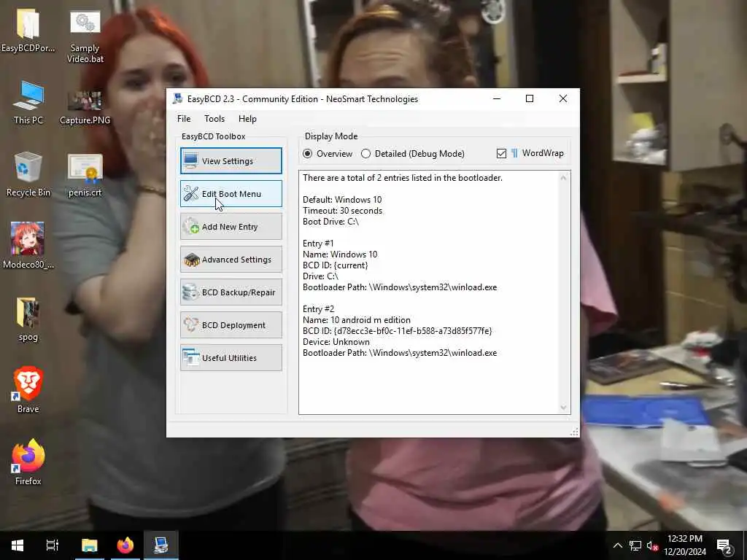Select the Samply Video.bat desktop icon

click(x=85, y=36)
